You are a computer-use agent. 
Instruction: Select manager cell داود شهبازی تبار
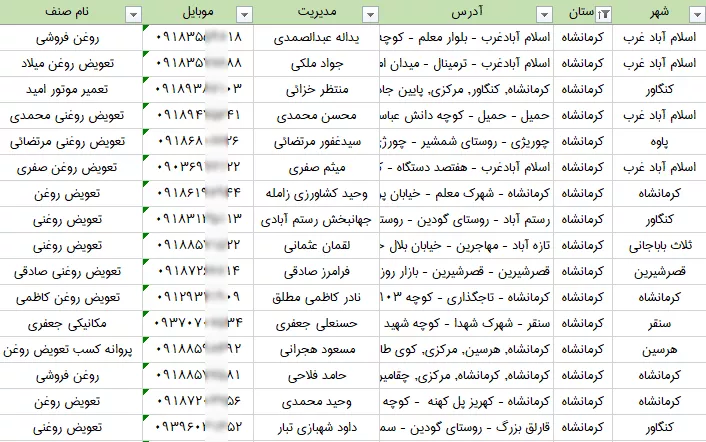pos(319,428)
